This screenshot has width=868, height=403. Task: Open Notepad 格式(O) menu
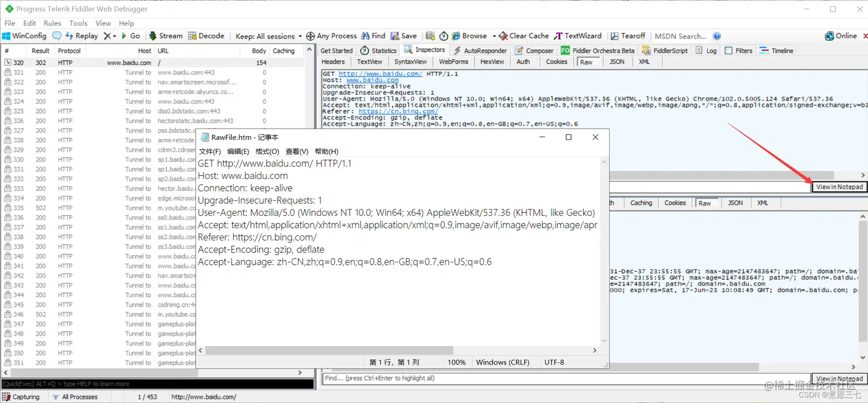tap(267, 152)
